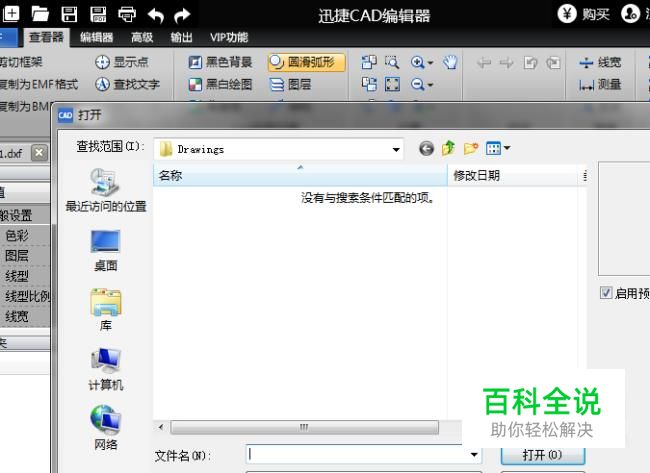650x473 pixels.
Task: Save as PDF using the PDF disk icon
Action: 98,14
